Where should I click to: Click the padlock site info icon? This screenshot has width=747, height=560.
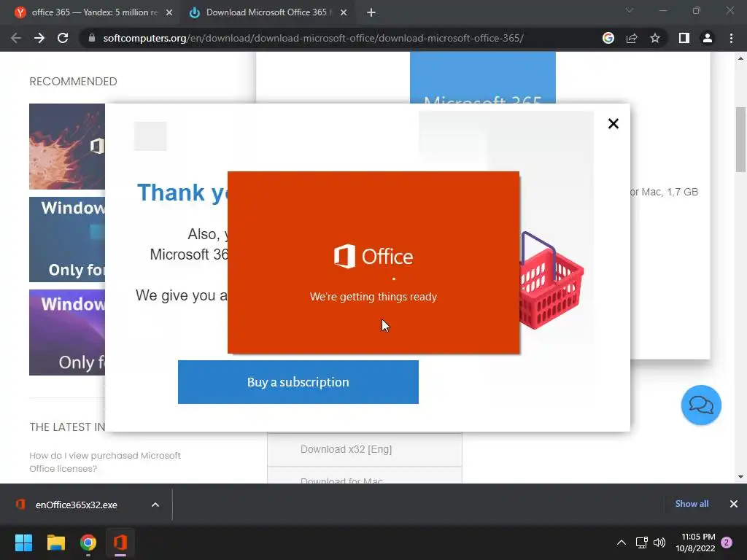pyautogui.click(x=92, y=38)
